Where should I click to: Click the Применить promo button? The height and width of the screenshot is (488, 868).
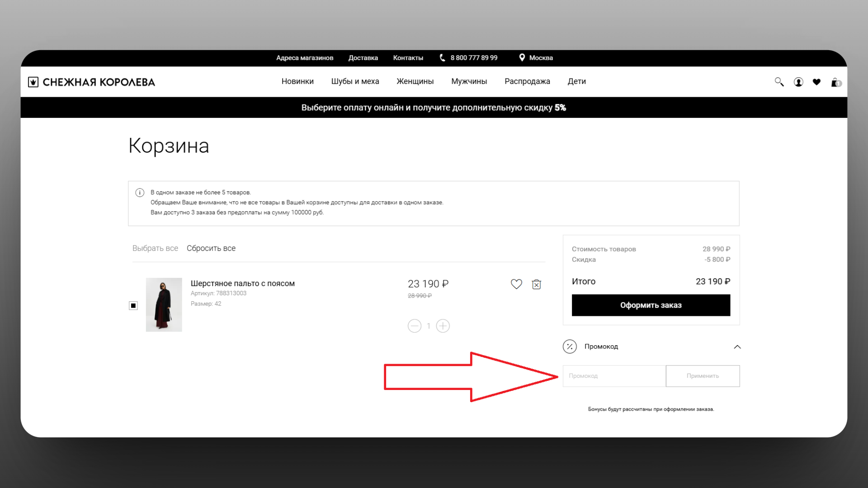tap(703, 376)
